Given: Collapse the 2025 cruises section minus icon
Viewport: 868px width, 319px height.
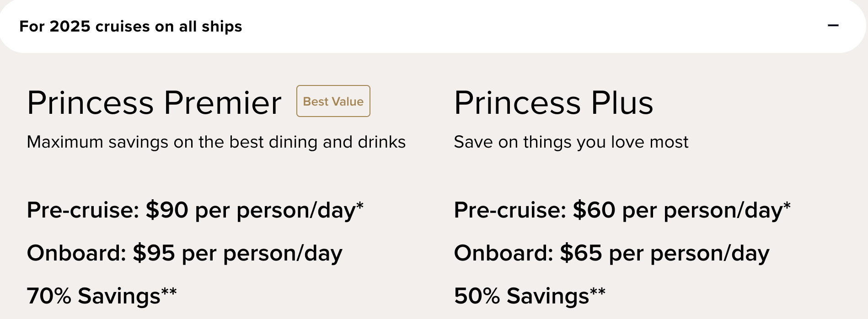Looking at the screenshot, I should 833,26.
